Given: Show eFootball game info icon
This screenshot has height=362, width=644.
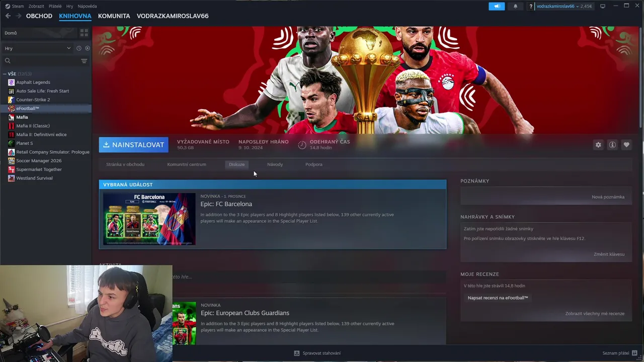Looking at the screenshot, I should click(x=612, y=145).
